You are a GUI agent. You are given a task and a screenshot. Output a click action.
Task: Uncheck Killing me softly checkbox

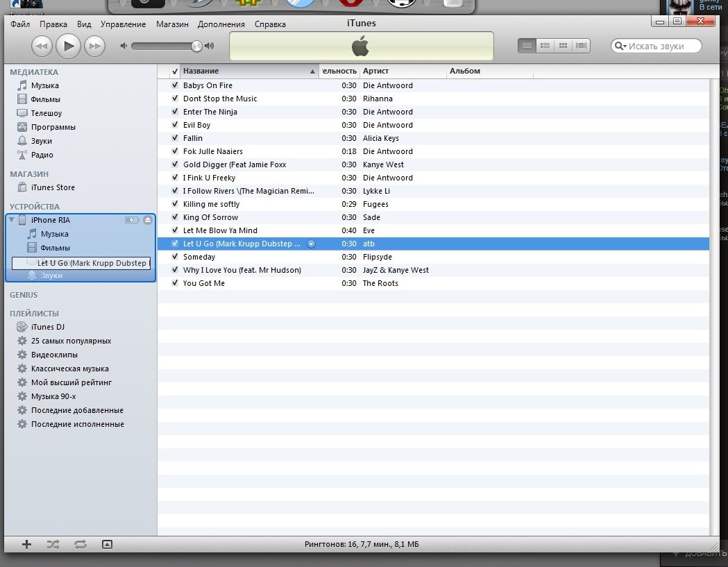tap(175, 203)
